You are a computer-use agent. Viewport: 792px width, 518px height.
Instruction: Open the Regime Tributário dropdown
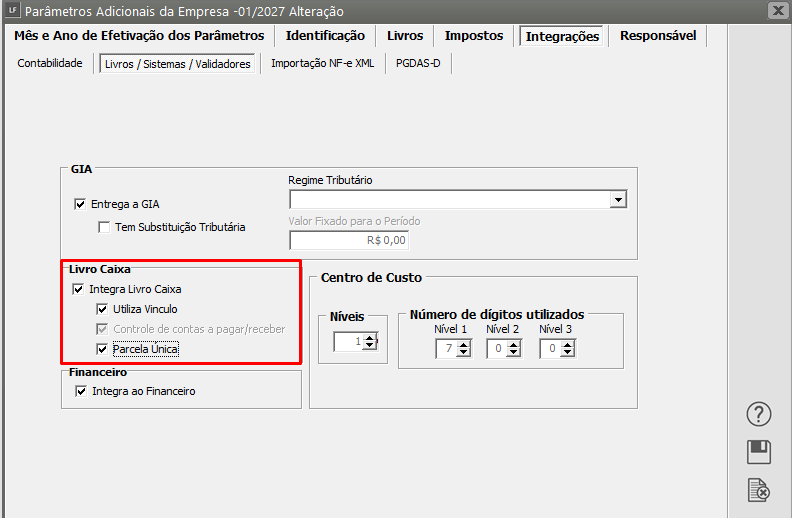[618, 200]
